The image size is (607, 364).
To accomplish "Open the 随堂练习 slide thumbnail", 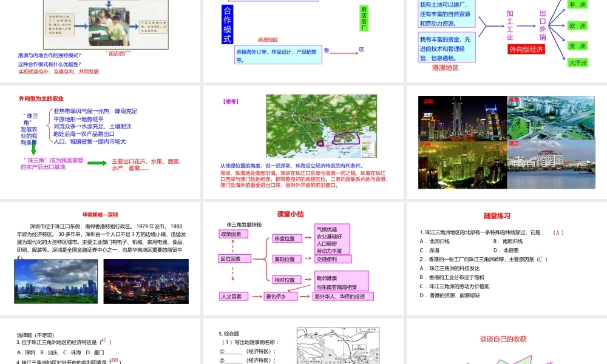I will pos(507,258).
